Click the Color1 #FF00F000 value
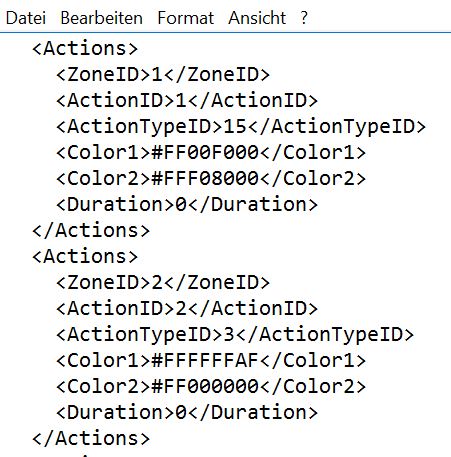Screen dimensions: 451x457 [205, 152]
